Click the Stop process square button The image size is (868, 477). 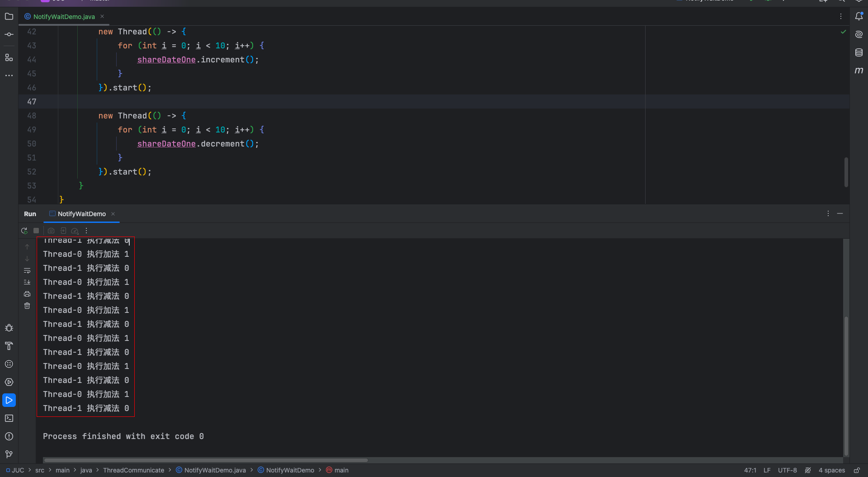coord(36,231)
